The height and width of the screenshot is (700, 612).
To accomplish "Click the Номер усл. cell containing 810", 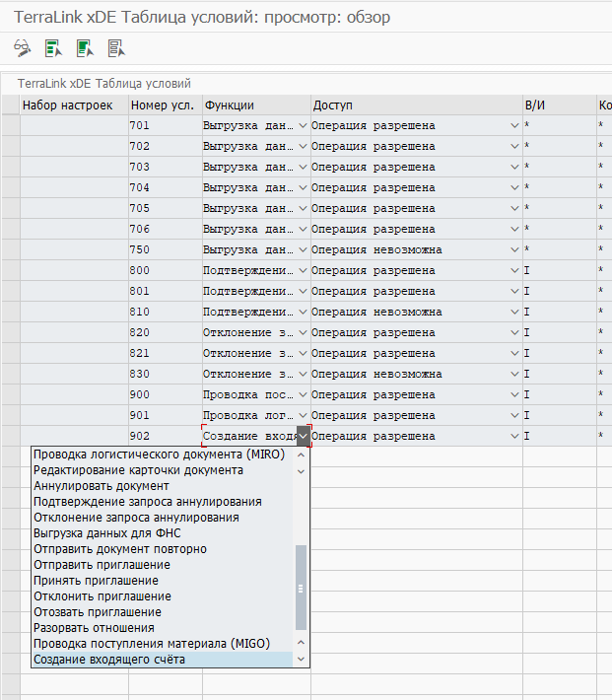I will 164,312.
